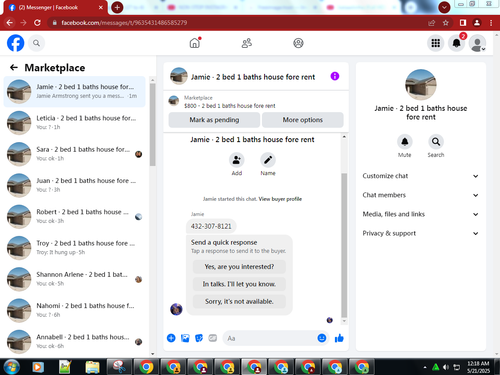This screenshot has width=500, height=375.
Task: Open Leticia conversation in chat list
Action: (75, 123)
